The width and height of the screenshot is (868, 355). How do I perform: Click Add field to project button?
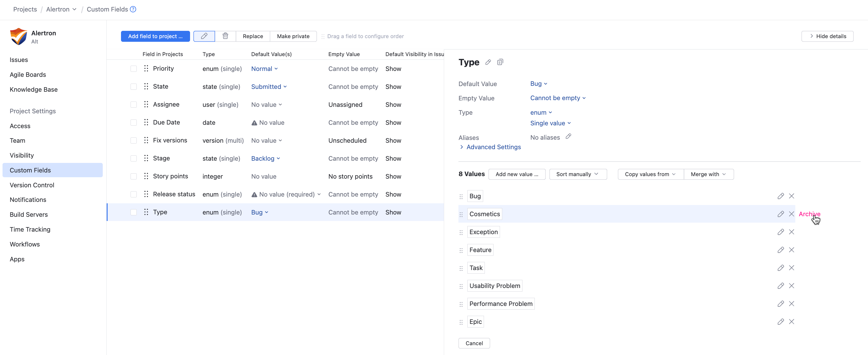(155, 36)
